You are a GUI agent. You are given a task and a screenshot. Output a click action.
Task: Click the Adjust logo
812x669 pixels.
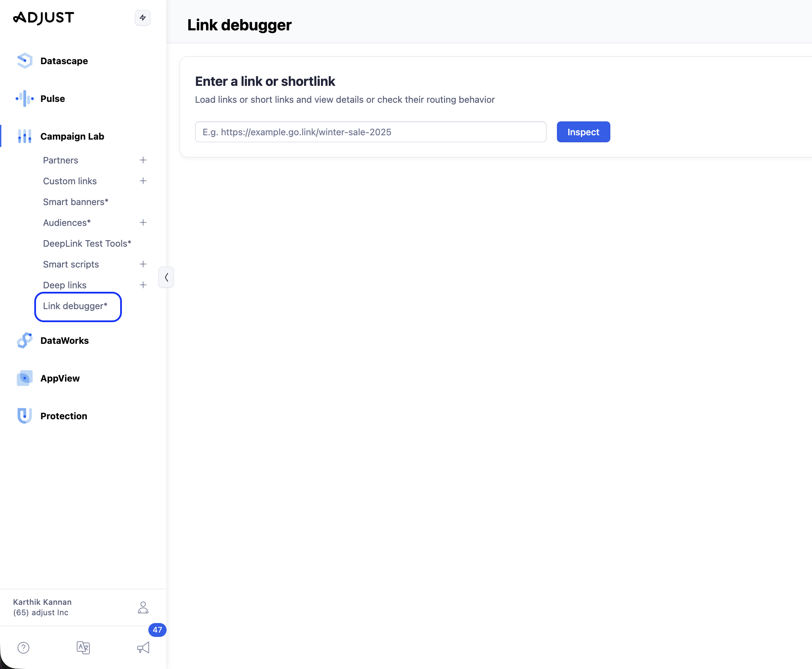coord(44,18)
